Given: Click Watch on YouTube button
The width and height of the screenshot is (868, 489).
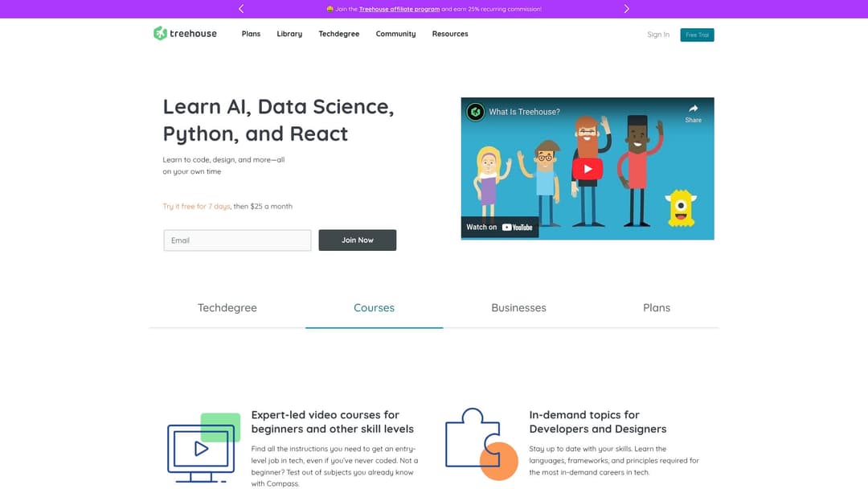Looking at the screenshot, I should tap(499, 227).
